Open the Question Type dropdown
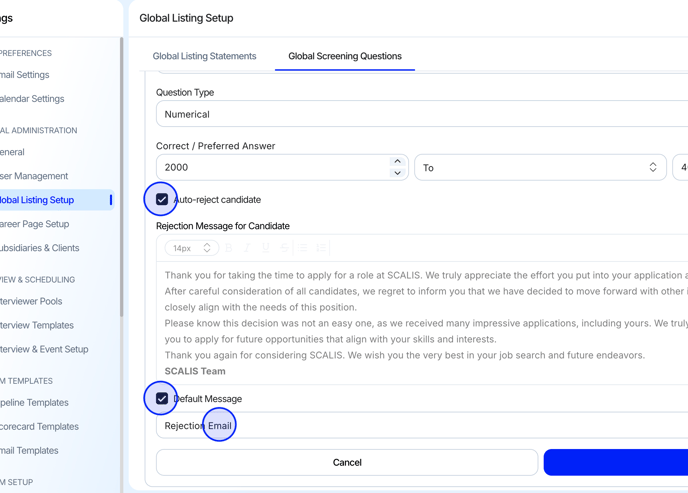This screenshot has height=493, width=688. tap(421, 114)
